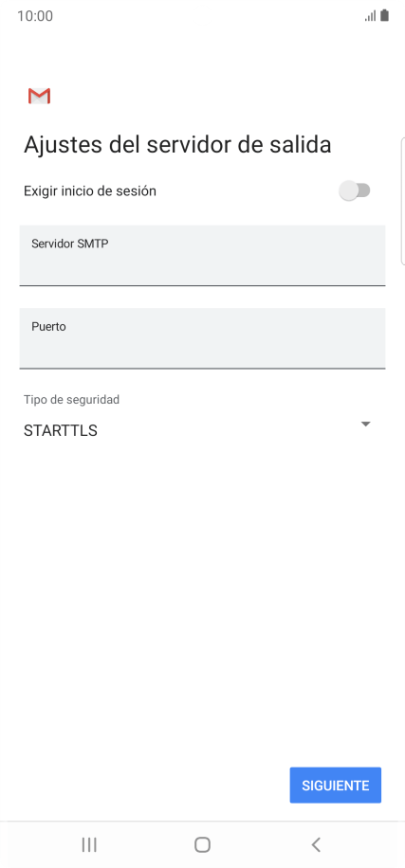
Task: Tap the clock showing 10:00
Action: tap(35, 16)
